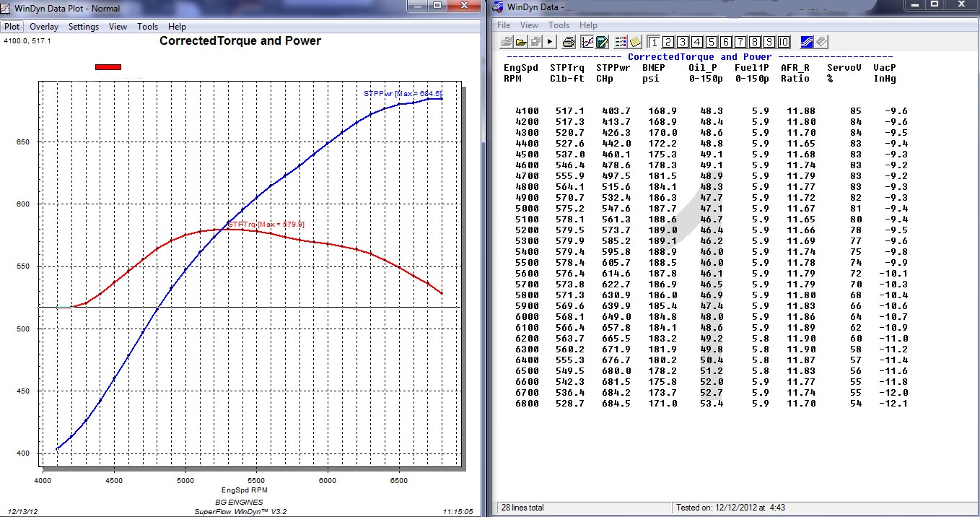This screenshot has width=980, height=517.
Task: Click the printer icon in WinDyn Data toolbar
Action: pos(569,41)
